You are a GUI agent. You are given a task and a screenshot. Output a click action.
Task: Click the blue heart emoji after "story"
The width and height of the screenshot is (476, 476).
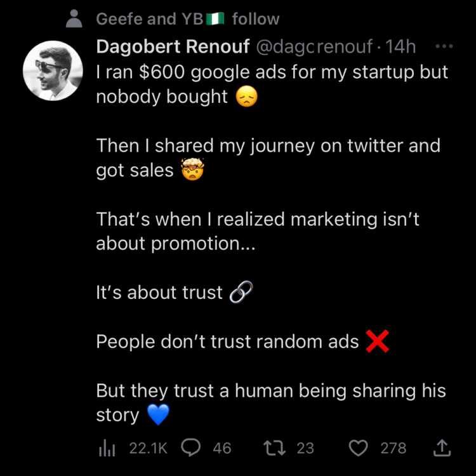point(159,416)
